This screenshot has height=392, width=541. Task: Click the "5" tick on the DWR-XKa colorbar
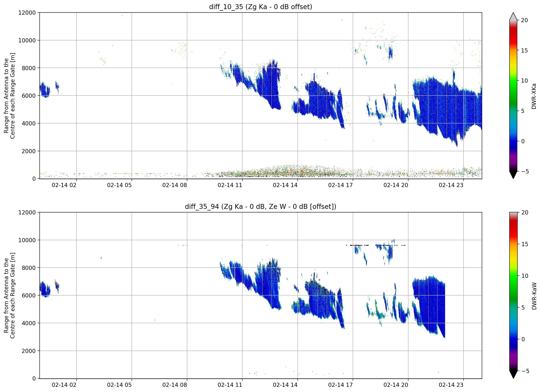[x=523, y=111]
